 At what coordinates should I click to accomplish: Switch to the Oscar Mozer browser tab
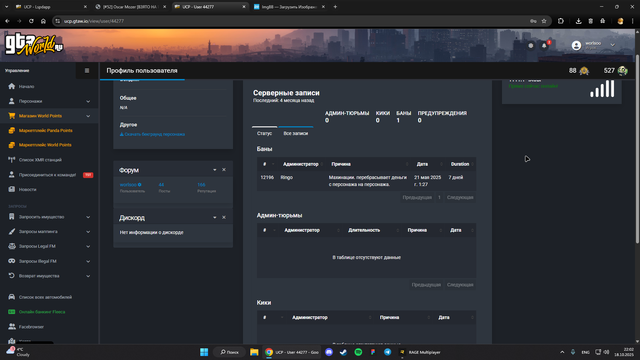[x=130, y=7]
